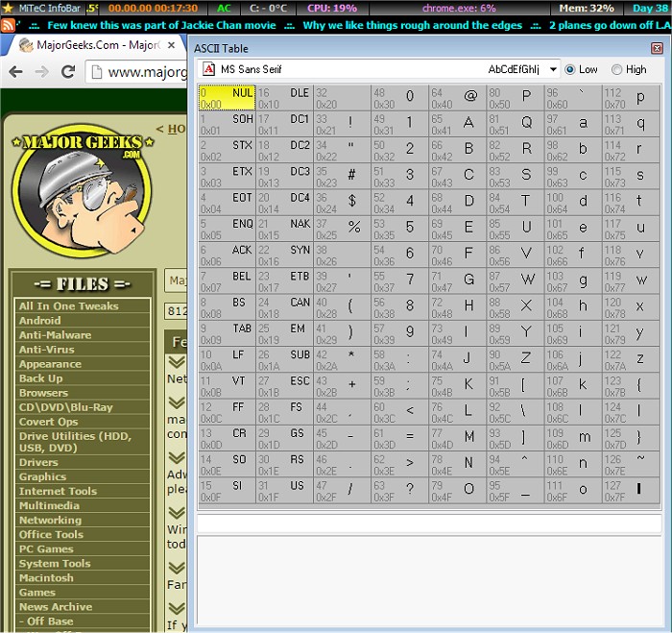Select the $ character cell, code 36
This screenshot has width=672, height=633.
coord(342,203)
